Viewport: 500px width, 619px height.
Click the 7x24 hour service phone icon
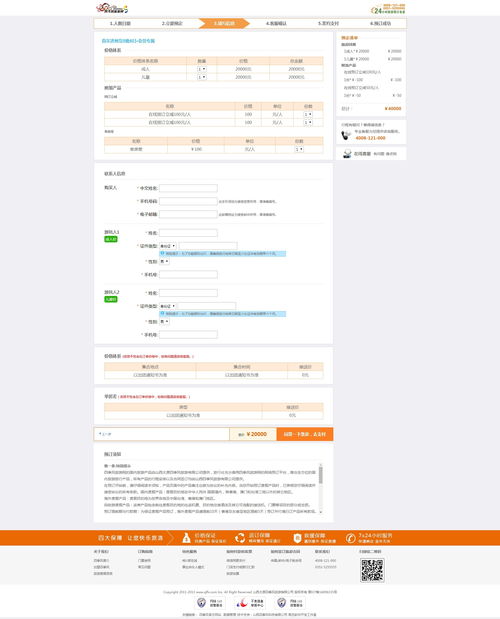click(x=350, y=538)
